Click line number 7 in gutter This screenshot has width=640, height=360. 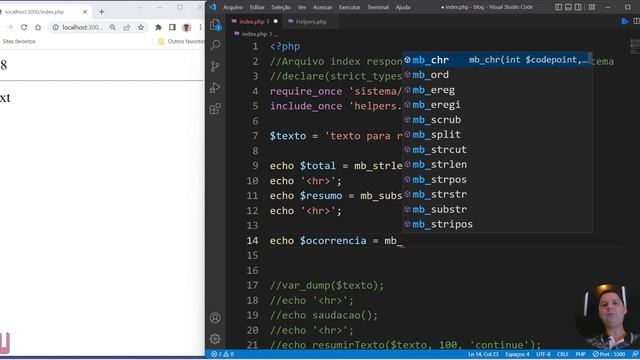point(255,136)
